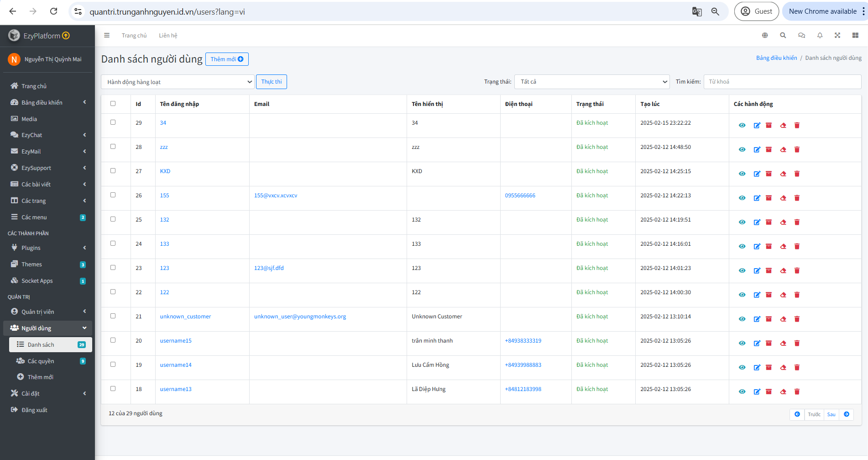Expand the 'Các bài viết' sidebar menu
868x460 pixels.
[x=47, y=184]
